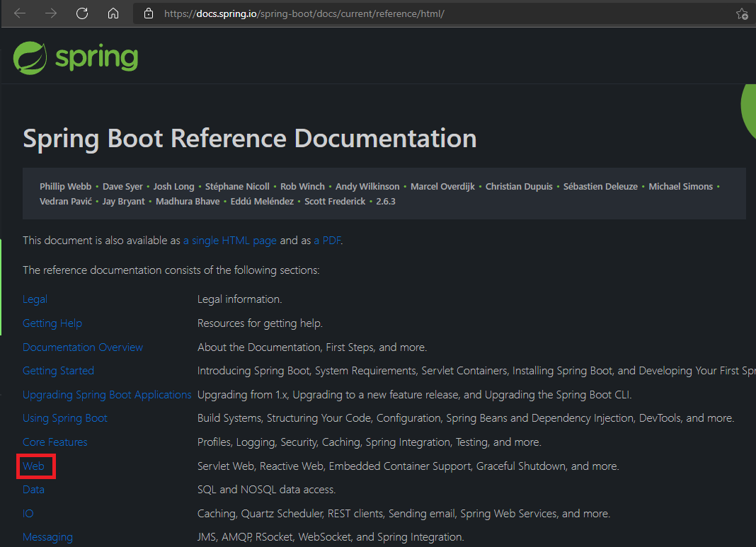Open Upgrading Spring Boot Applications link
This screenshot has width=756, height=547.
coord(107,395)
